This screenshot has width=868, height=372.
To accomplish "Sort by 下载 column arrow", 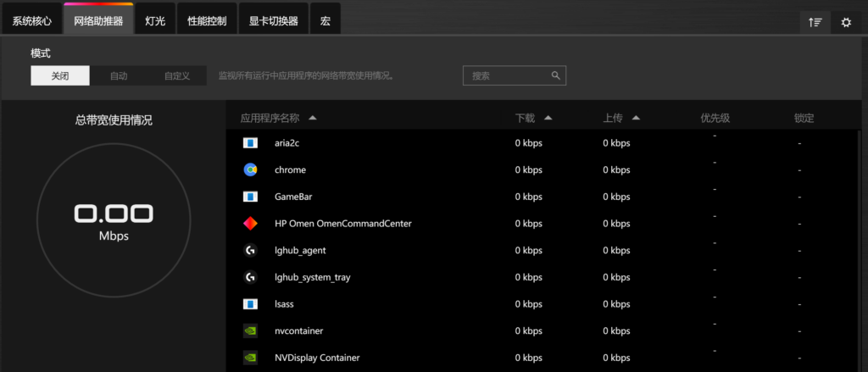I will tap(548, 118).
